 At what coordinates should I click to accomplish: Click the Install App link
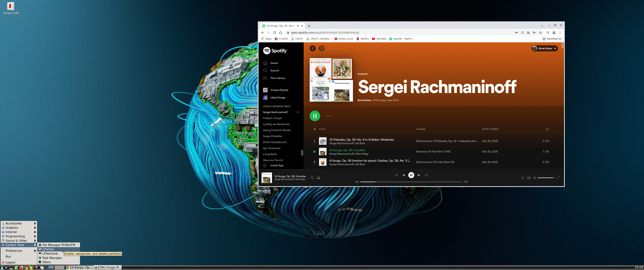(277, 166)
